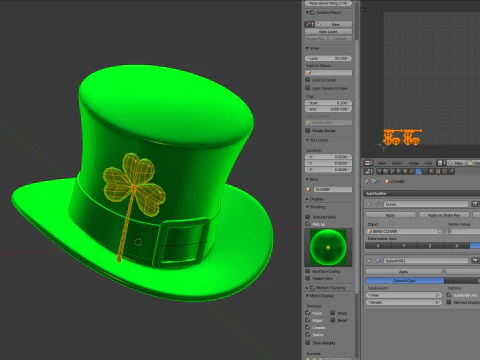
Task: Collapse the Mesh Display panel
Action: pos(307,295)
